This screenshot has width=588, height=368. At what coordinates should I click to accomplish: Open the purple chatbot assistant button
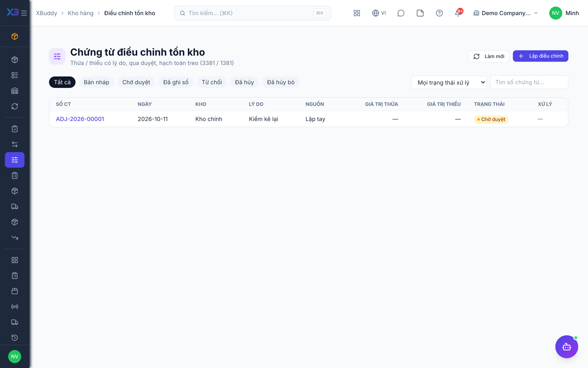click(x=566, y=347)
